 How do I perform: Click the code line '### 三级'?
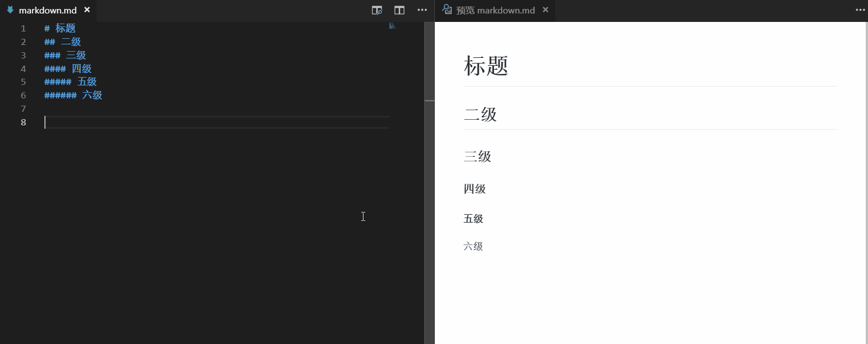click(x=65, y=56)
